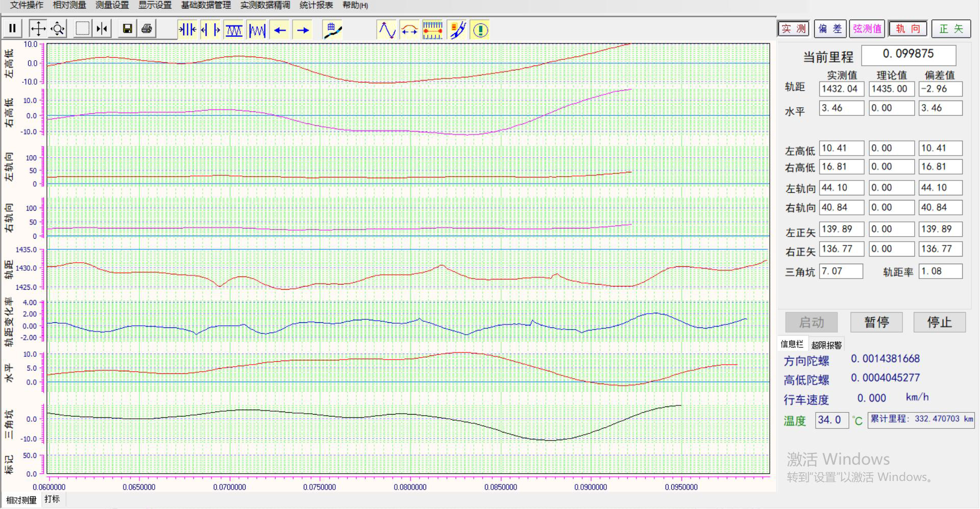Click the horizontal compress arrows icon
Screen dimensions: 980x509
187,30
